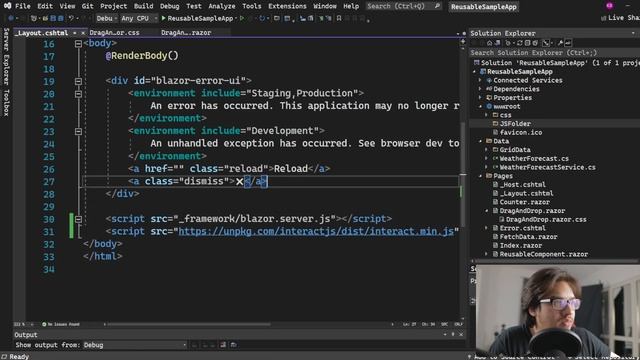Viewport: 640px width, 360px height.
Task: Collapse the body tag on line 16
Action: (78, 44)
